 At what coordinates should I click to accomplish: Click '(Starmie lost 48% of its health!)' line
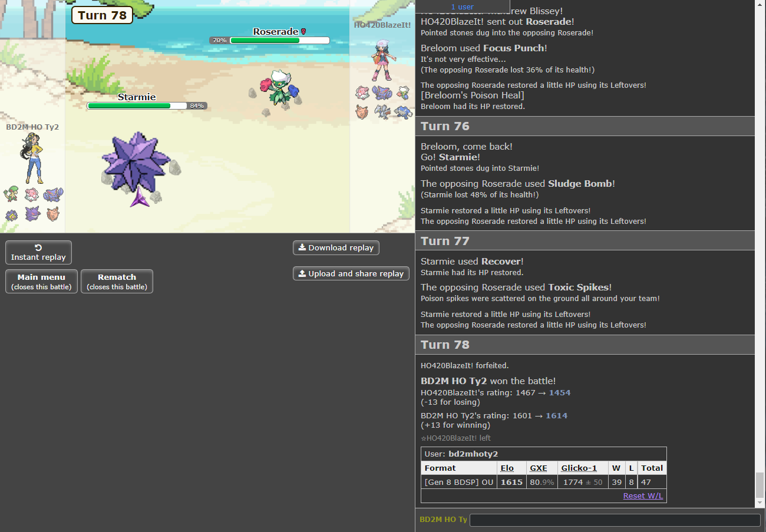pyautogui.click(x=480, y=195)
